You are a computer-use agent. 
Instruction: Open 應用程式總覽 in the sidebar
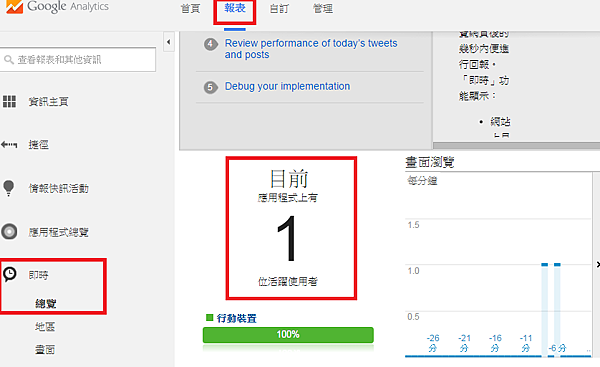(x=59, y=232)
